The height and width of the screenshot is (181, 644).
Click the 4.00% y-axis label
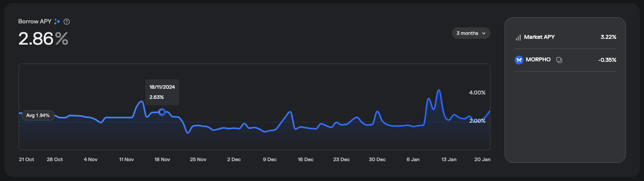coord(477,93)
